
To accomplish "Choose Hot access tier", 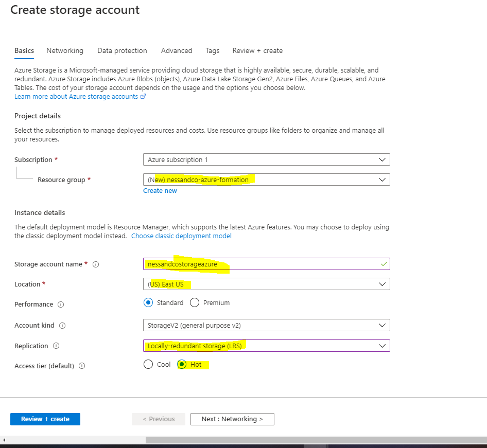I will click(x=182, y=364).
